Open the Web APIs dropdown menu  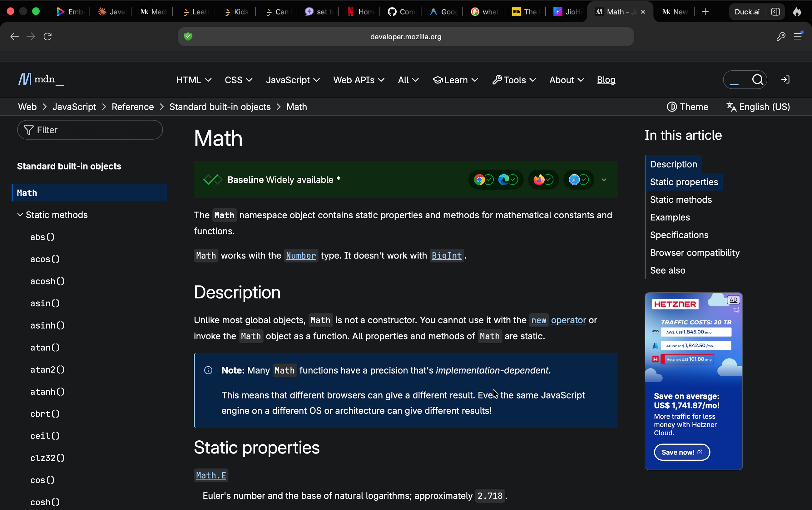(x=359, y=80)
